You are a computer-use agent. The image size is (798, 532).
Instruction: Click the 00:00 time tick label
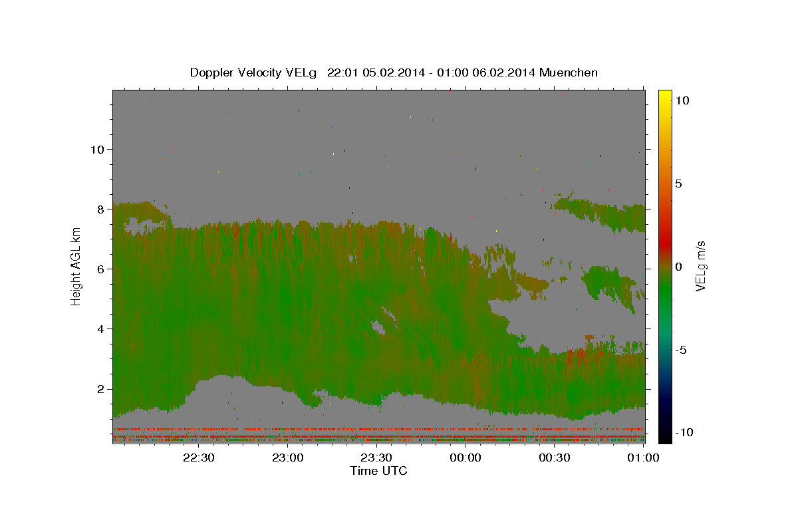(465, 458)
